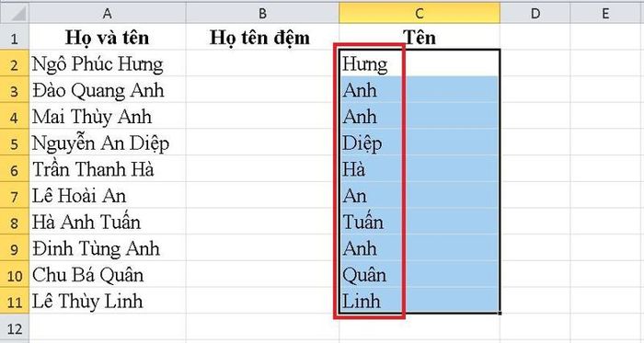Image resolution: width=644 pixels, height=343 pixels.
Task: Click empty cell B5 under Họ tên đệm
Action: 262,143
